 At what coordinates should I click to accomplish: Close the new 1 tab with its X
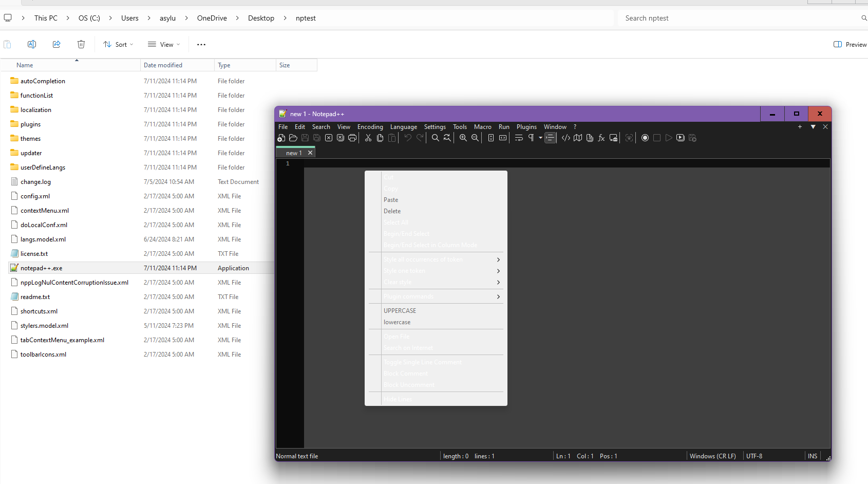[x=310, y=153]
